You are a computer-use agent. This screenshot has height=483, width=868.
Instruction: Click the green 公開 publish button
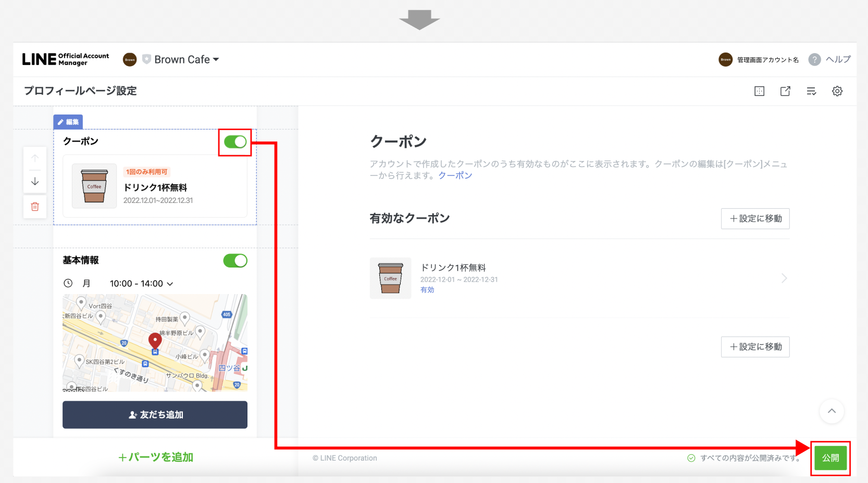point(830,458)
